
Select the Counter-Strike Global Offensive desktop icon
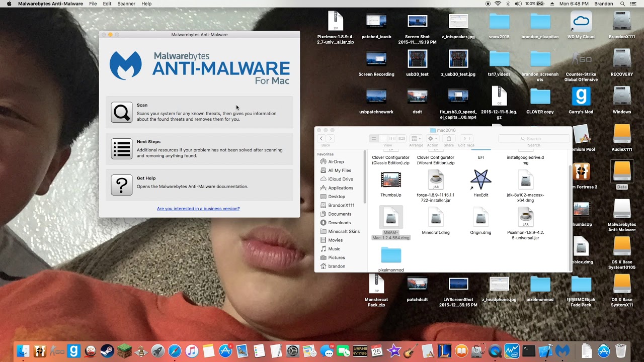click(581, 65)
